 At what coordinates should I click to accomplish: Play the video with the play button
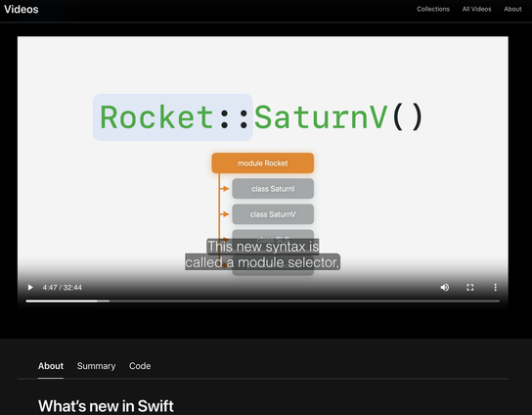tap(30, 288)
